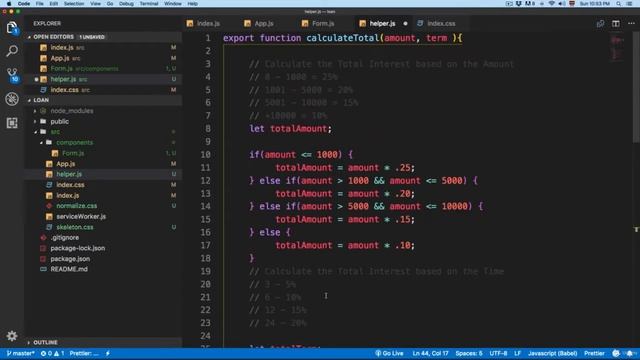Open the Code application menu
This screenshot has width=640, height=360.
click(24, 4)
